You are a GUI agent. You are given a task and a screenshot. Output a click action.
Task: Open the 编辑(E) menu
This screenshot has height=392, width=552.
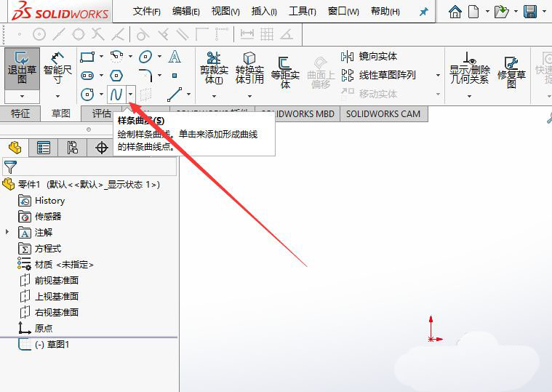(x=186, y=12)
